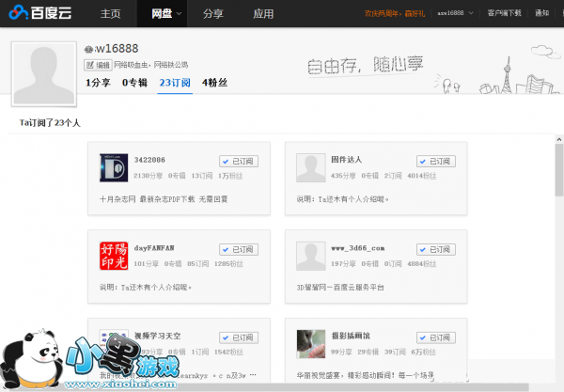The width and height of the screenshot is (564, 392).
Task: Open the 分享 tab
Action: click(x=213, y=14)
